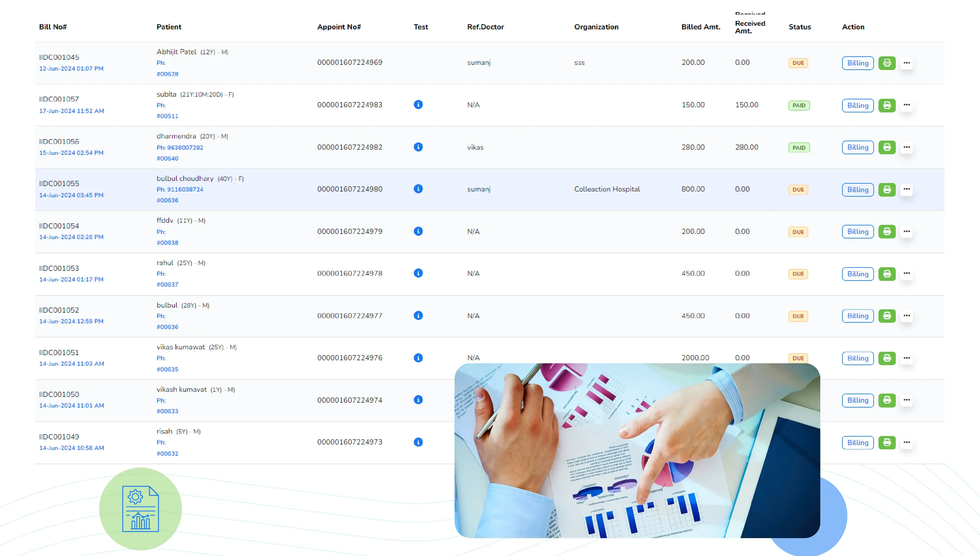980x556 pixels.
Task: Print bill IIDC001049
Action: (x=887, y=443)
